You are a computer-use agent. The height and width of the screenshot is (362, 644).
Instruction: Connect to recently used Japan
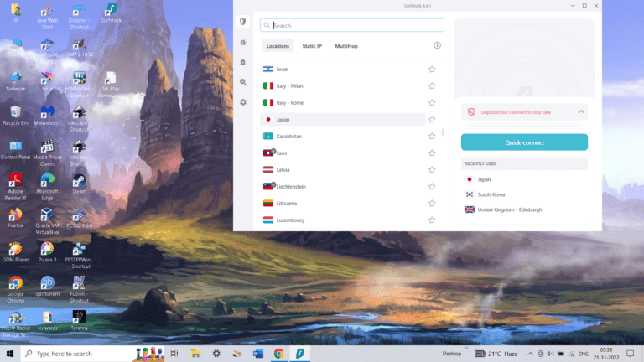coord(524,179)
